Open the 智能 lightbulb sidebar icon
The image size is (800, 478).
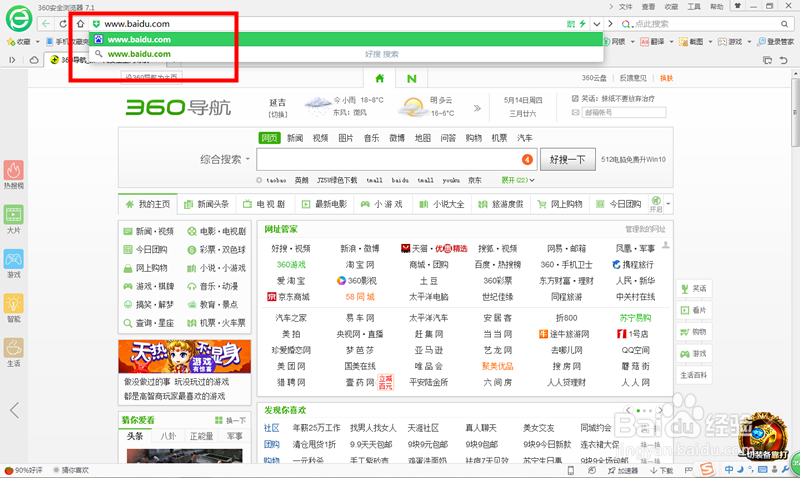point(14,308)
